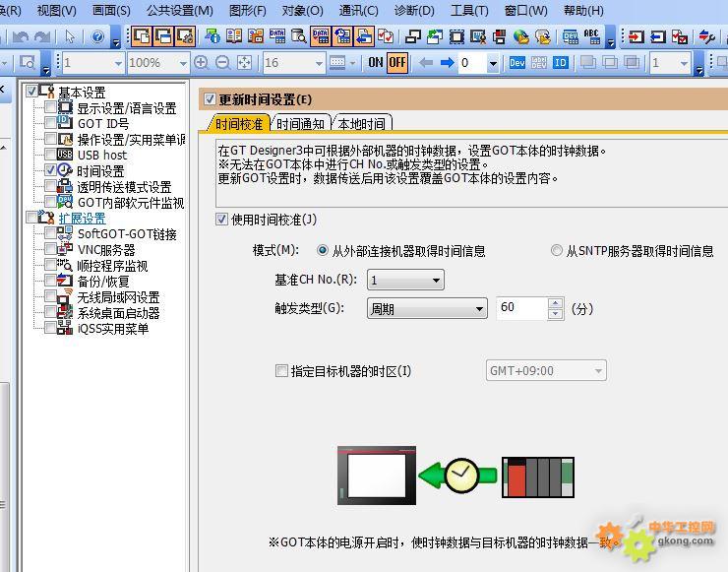Viewport: 728px width, 572px height.
Task: Open the GMT+09:00 time zone dropdown
Action: pyautogui.click(x=546, y=370)
